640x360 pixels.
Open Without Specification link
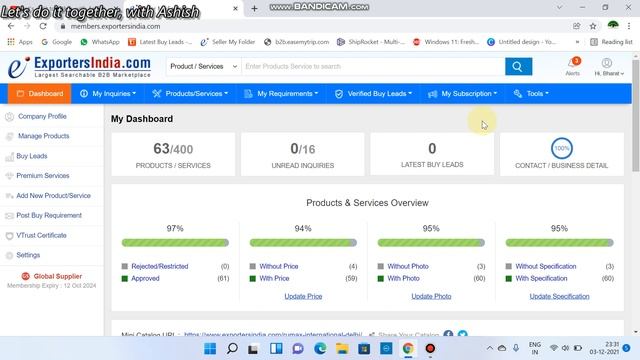[546, 266]
